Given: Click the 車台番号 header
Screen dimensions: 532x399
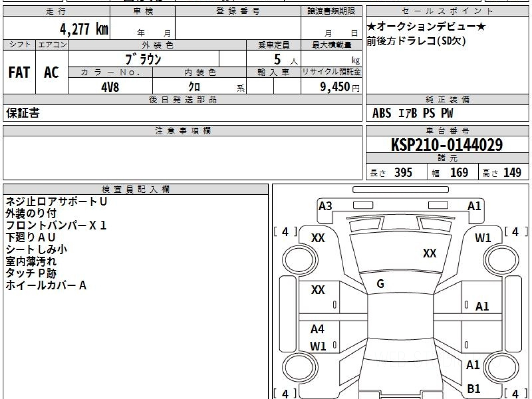Looking at the screenshot, I should [448, 131].
